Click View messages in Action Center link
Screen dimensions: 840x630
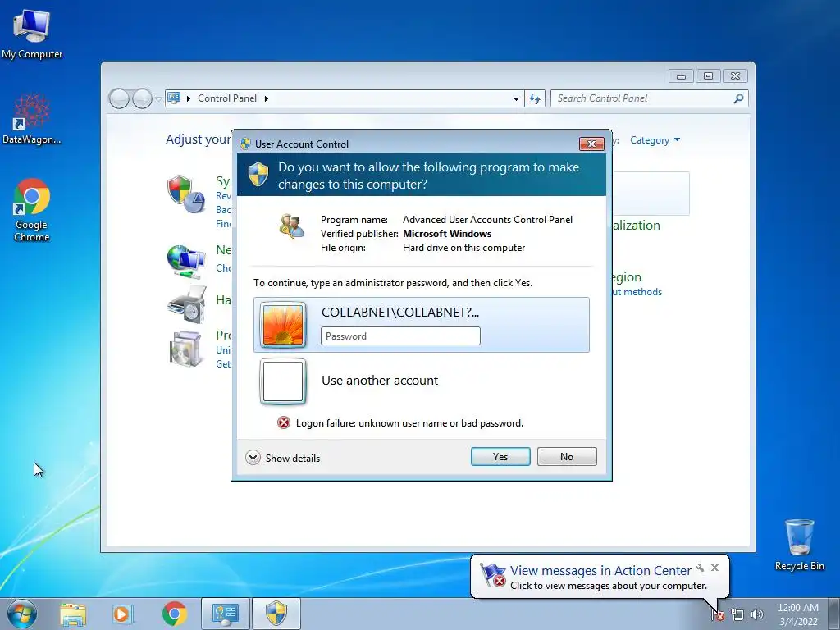pos(600,571)
